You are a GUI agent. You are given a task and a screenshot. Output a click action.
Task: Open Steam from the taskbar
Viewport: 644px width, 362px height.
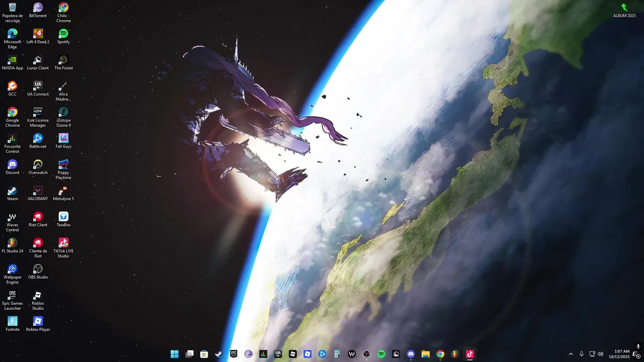point(219,354)
